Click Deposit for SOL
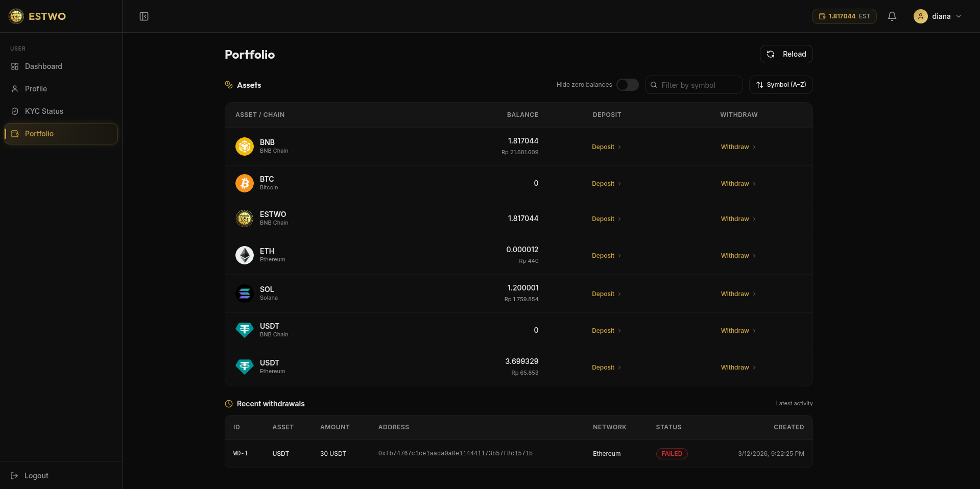This screenshot has height=489, width=980. [x=606, y=294]
